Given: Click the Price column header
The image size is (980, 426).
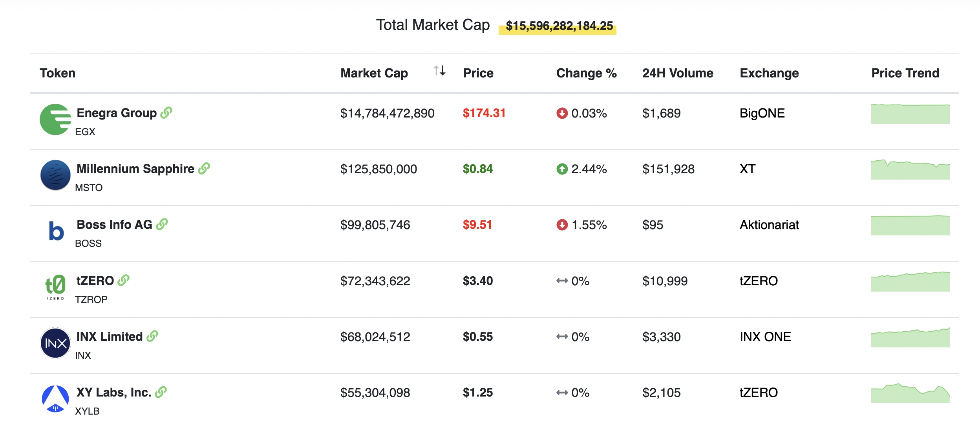Looking at the screenshot, I should [478, 73].
